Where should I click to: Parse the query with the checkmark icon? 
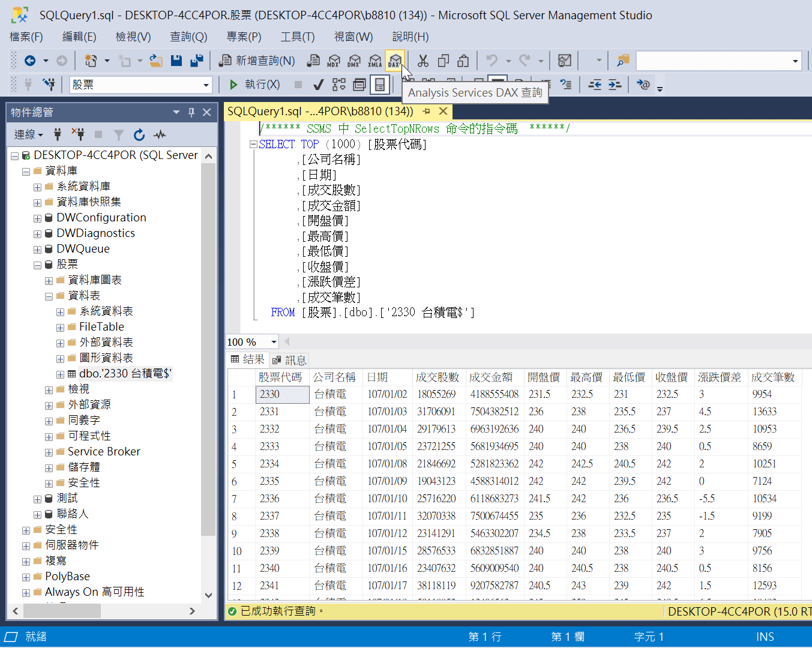click(x=319, y=85)
